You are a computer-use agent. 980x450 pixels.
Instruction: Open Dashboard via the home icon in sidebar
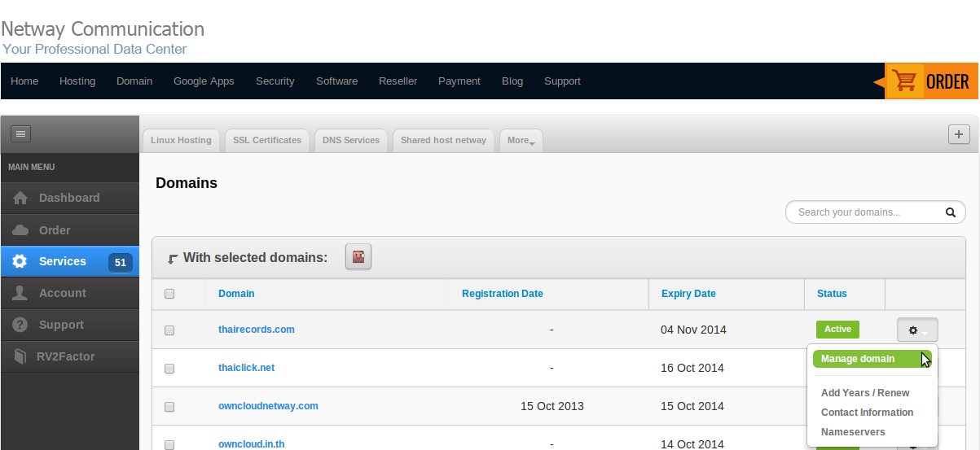coord(21,198)
